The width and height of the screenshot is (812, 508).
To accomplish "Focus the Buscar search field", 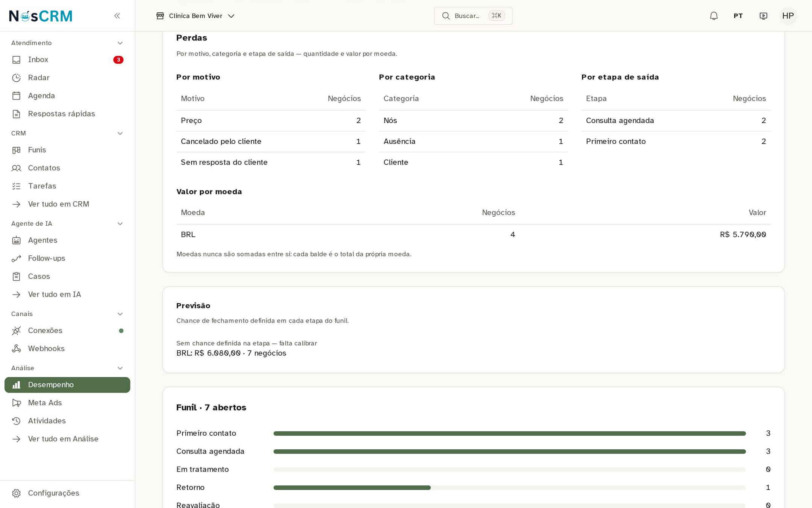I will coord(473,16).
